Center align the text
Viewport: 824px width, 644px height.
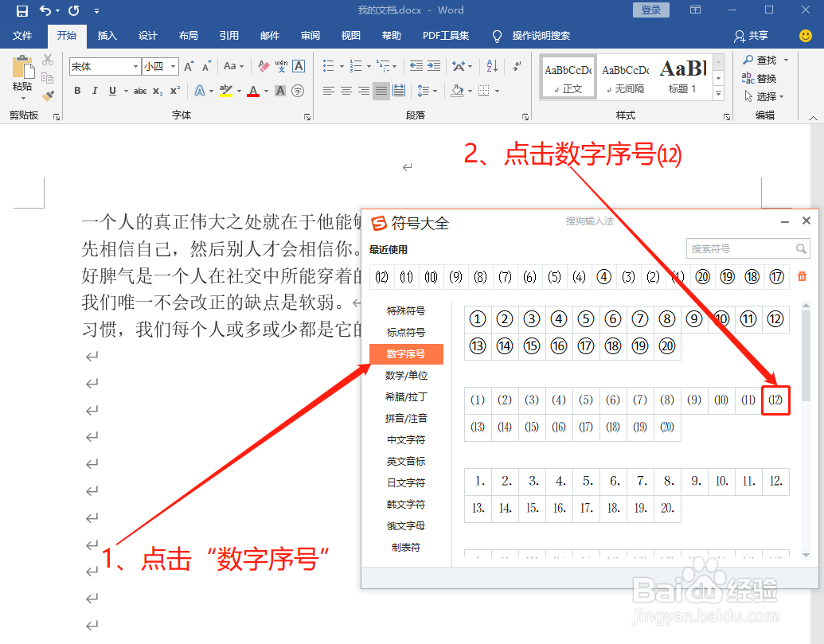[x=346, y=91]
